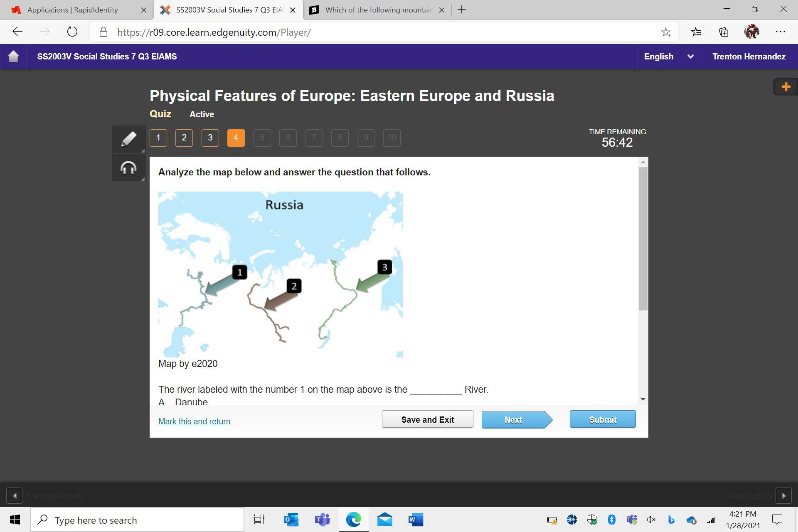Switch to mountain question browser tab
This screenshot has width=798, height=532.
coord(378,10)
